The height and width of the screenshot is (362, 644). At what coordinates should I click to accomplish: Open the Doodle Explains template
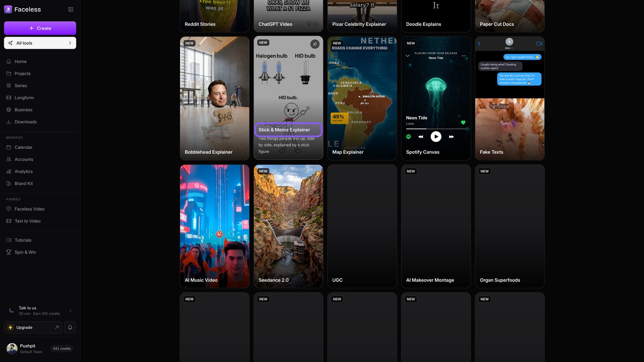pyautogui.click(x=436, y=16)
